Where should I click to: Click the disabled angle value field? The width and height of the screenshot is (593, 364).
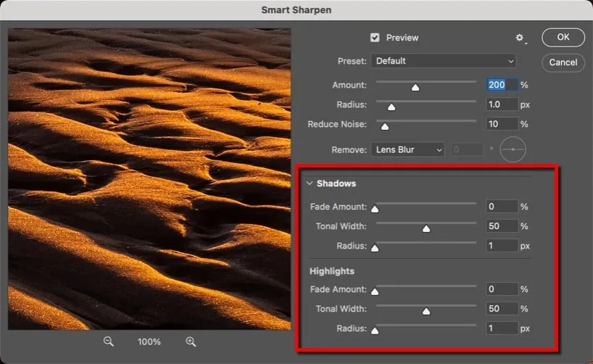pos(467,150)
